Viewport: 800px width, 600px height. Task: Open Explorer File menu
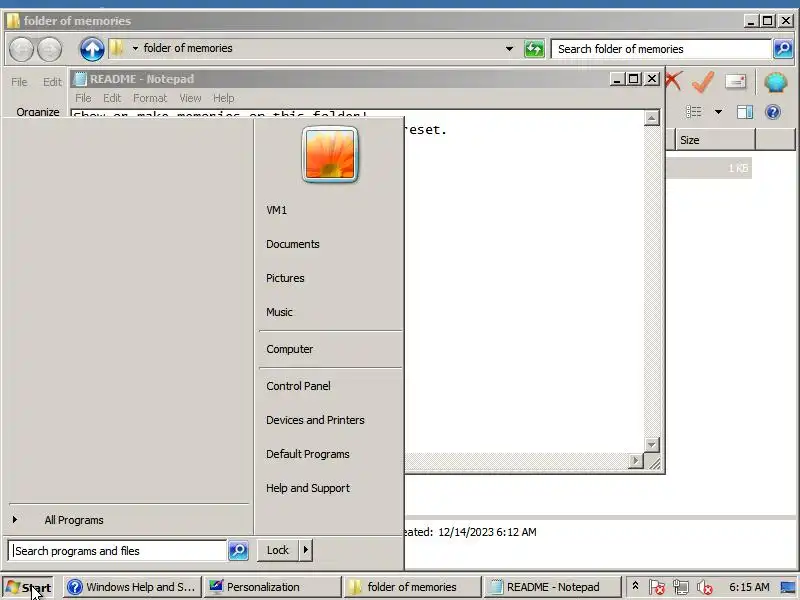(x=19, y=82)
